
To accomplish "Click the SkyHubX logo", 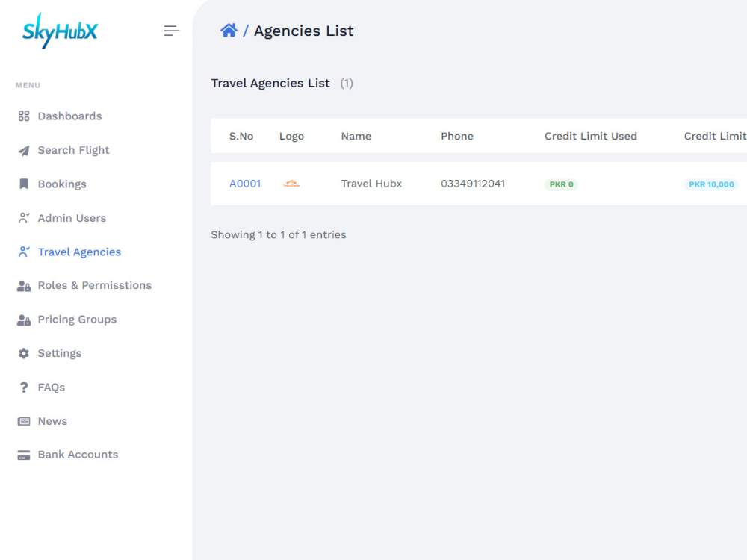I will pos(60,31).
